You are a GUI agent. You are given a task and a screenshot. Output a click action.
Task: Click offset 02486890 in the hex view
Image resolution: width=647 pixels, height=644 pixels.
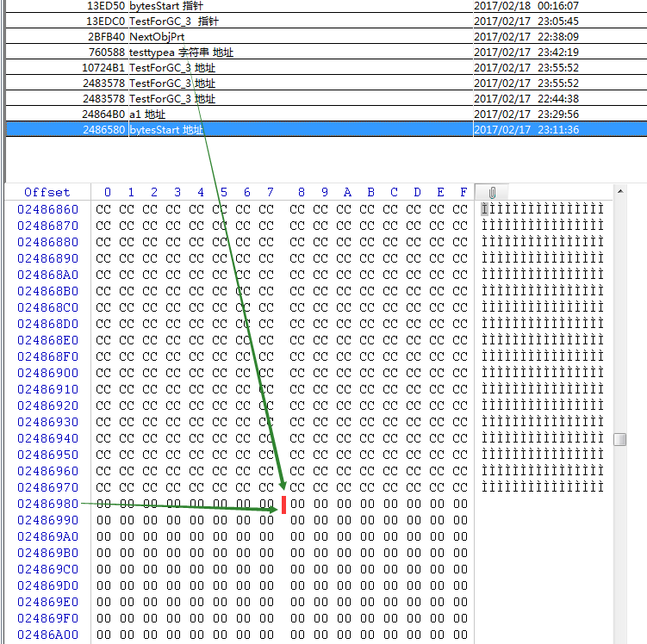click(48, 258)
